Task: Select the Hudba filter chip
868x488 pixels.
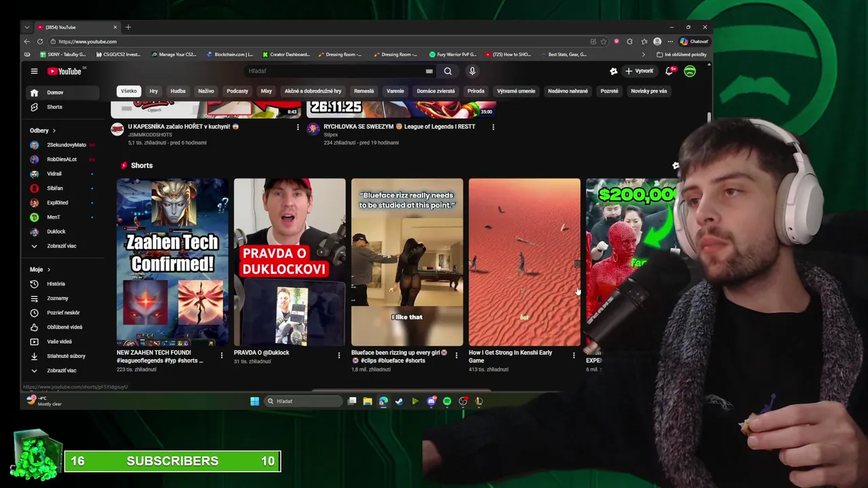Action: pos(178,91)
